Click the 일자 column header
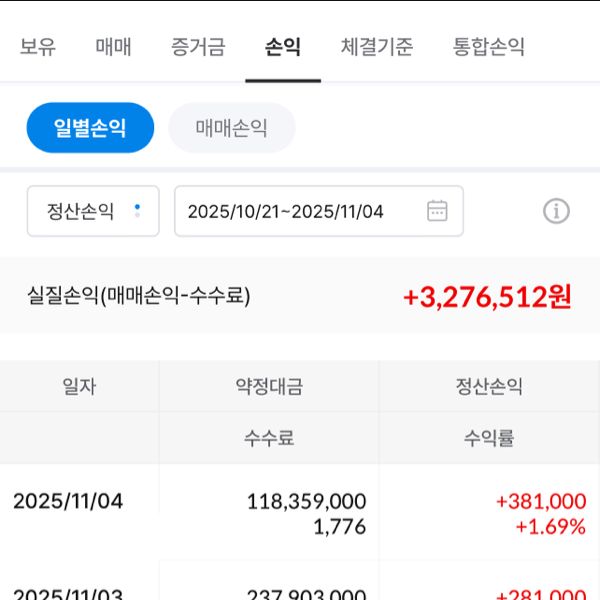This screenshot has width=600, height=600. pos(79,387)
